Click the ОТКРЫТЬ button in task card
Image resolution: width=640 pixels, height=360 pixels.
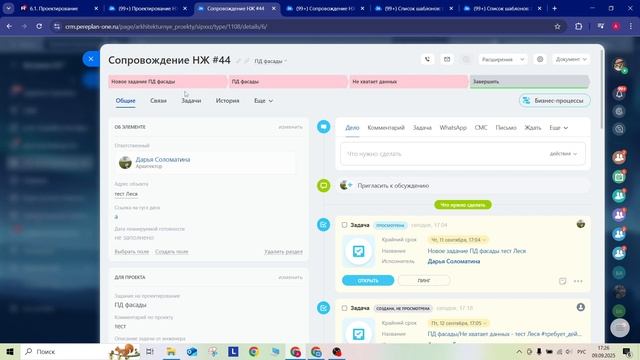pos(368,281)
